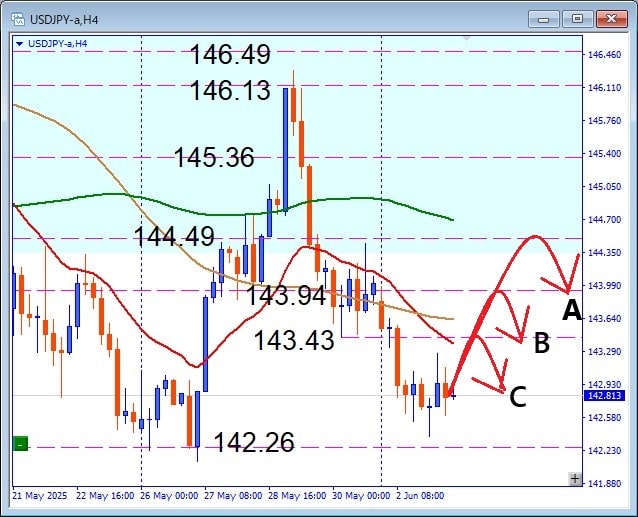The height and width of the screenshot is (517, 638).
Task: Click the 30 May 00:00 time axis label
Action: (361, 496)
